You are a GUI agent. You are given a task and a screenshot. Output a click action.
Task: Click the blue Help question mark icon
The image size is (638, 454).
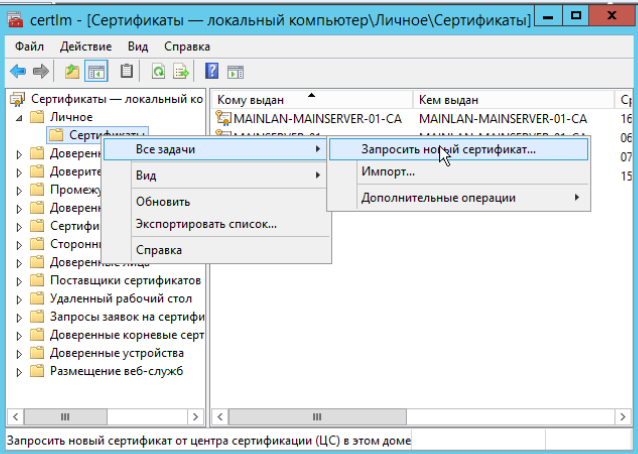[x=212, y=71]
